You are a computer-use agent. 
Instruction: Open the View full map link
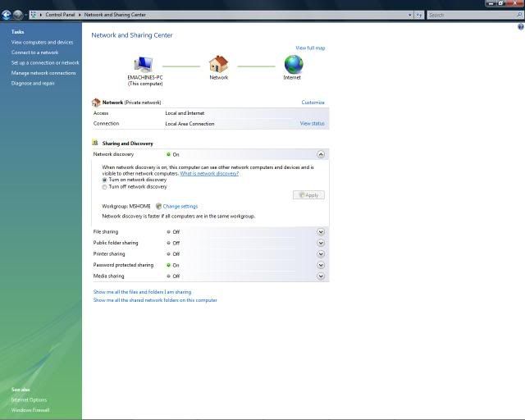point(310,48)
